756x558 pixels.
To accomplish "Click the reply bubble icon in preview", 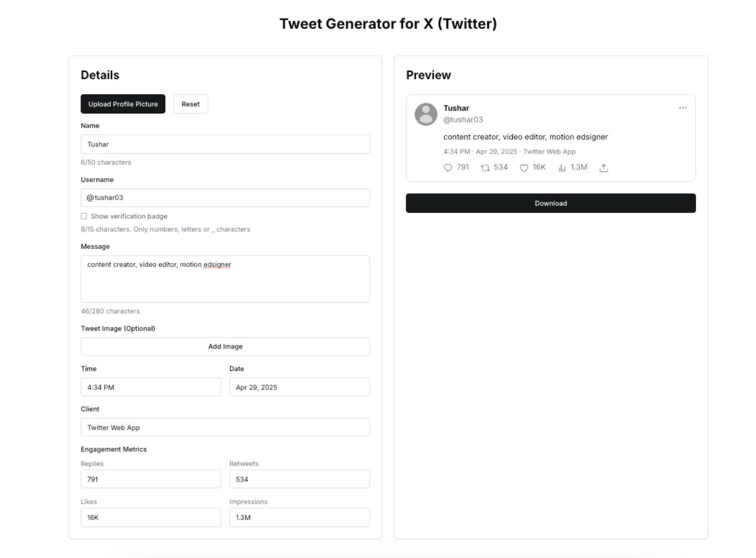I will tap(448, 168).
